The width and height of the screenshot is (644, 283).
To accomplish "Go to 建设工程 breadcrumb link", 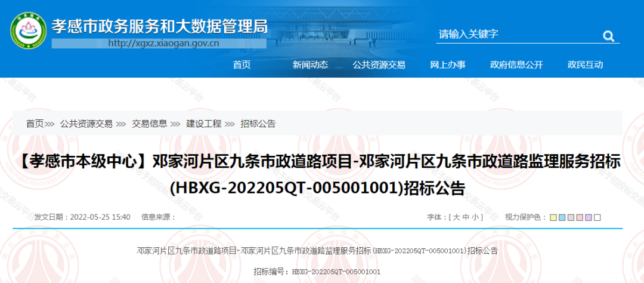I will pos(203,124).
